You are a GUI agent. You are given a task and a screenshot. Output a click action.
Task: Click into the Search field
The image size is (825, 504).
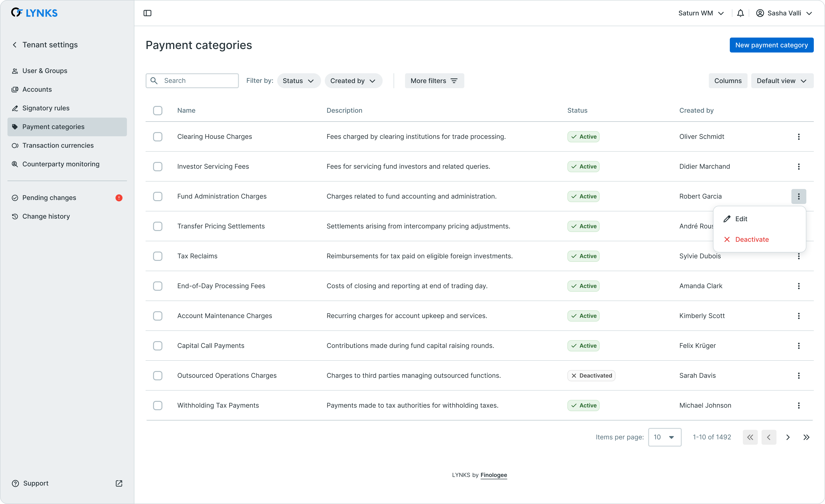[x=198, y=81]
